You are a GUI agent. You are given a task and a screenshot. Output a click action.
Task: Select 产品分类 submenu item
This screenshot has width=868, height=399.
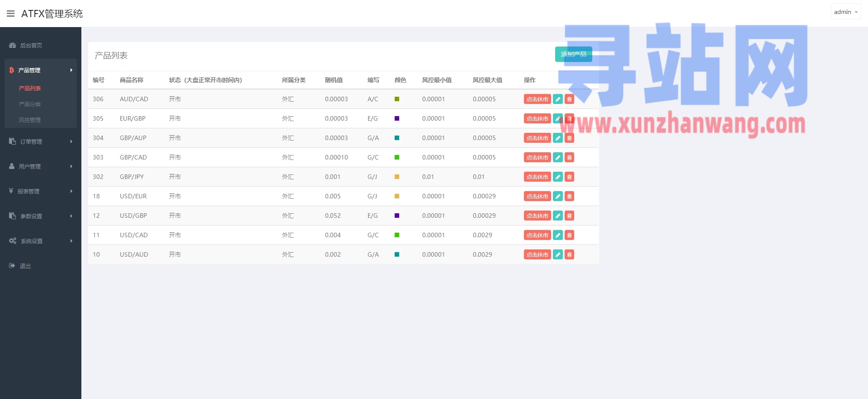coord(30,104)
